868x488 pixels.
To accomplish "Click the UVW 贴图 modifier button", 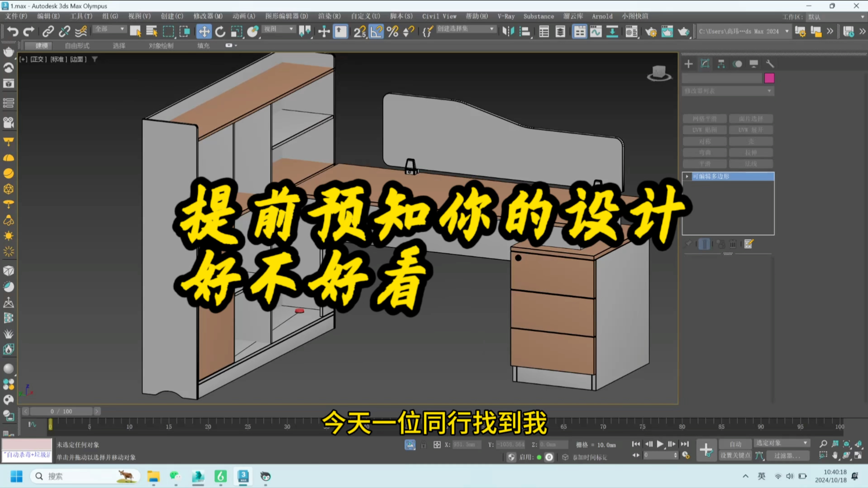I will coord(705,130).
